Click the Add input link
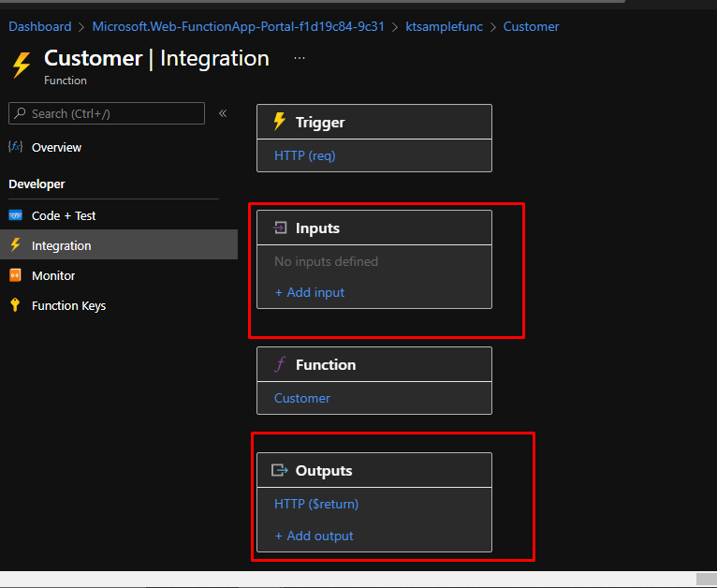 [309, 292]
